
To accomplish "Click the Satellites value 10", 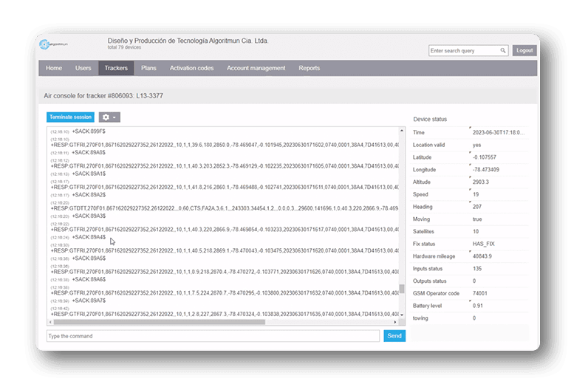I will click(476, 231).
